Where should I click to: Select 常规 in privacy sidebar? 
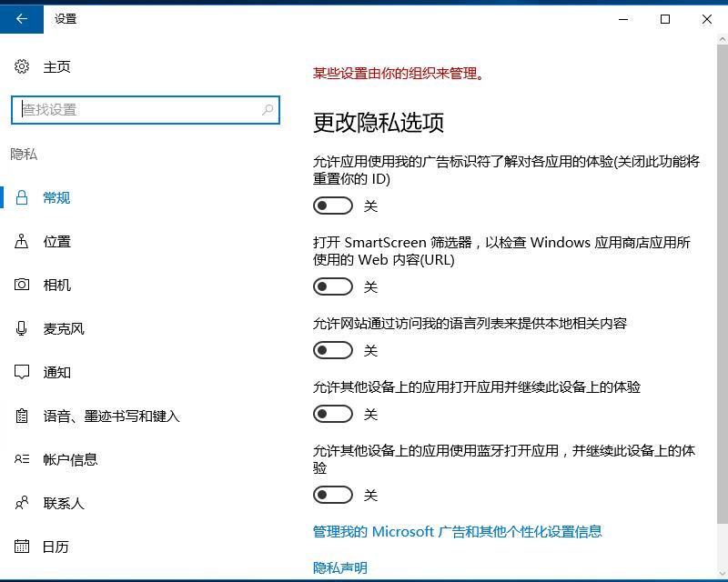tap(56, 198)
